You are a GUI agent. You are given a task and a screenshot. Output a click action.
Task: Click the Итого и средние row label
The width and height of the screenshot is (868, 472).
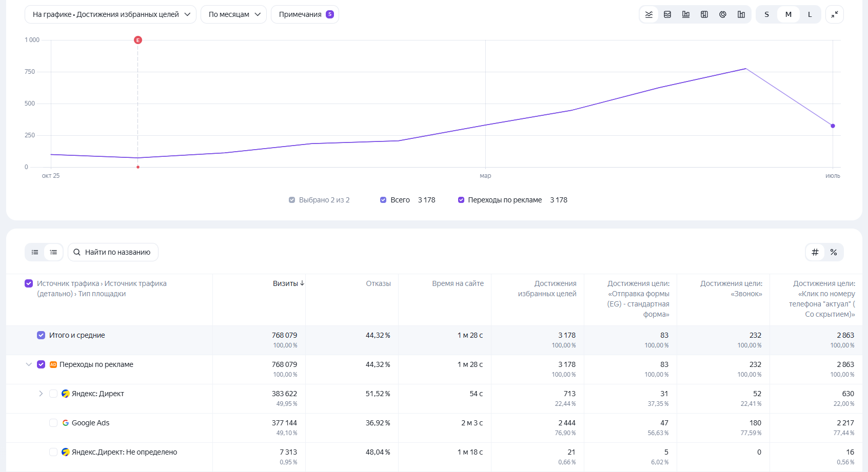pyautogui.click(x=77, y=335)
